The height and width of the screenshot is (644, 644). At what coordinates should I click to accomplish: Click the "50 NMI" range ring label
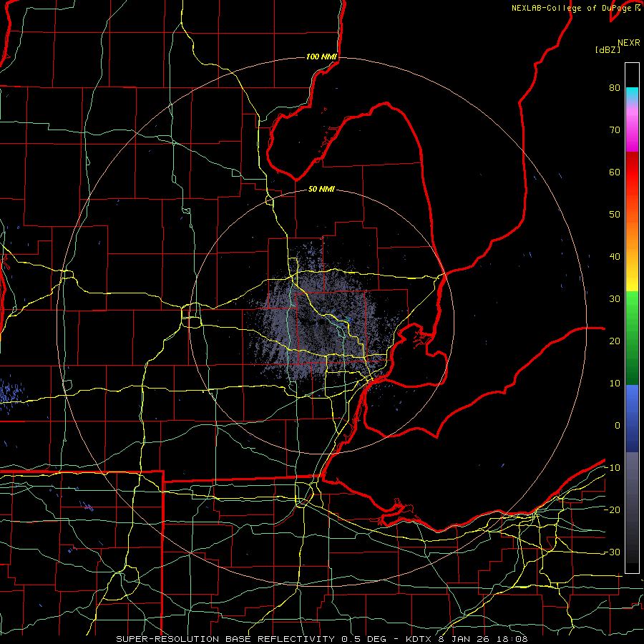321,190
